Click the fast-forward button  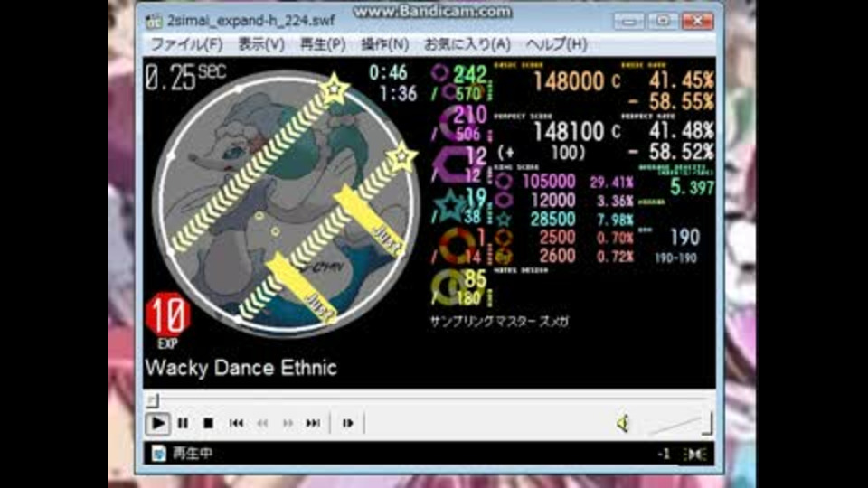[288, 423]
